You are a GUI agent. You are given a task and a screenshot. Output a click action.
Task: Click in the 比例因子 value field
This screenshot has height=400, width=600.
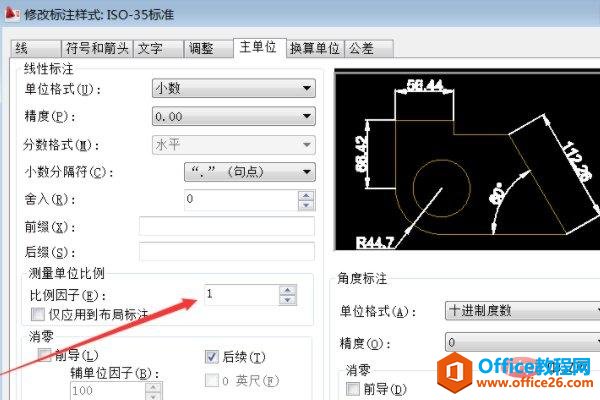tap(242, 295)
